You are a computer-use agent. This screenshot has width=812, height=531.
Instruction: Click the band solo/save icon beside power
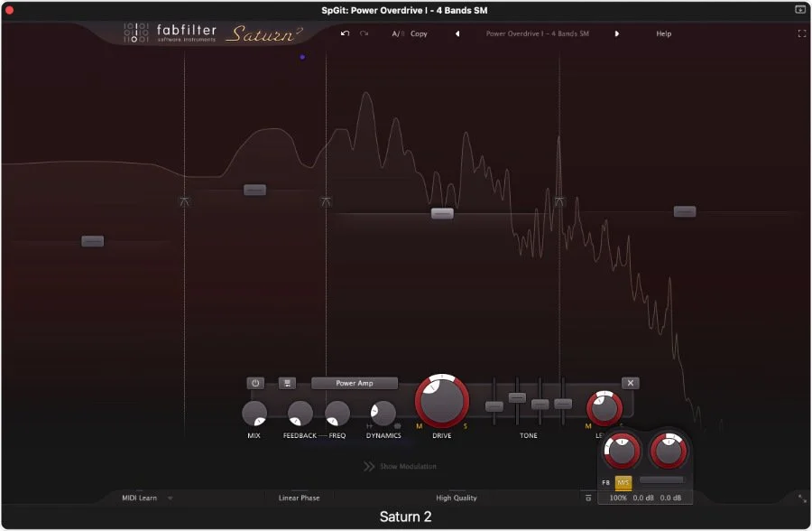click(287, 383)
